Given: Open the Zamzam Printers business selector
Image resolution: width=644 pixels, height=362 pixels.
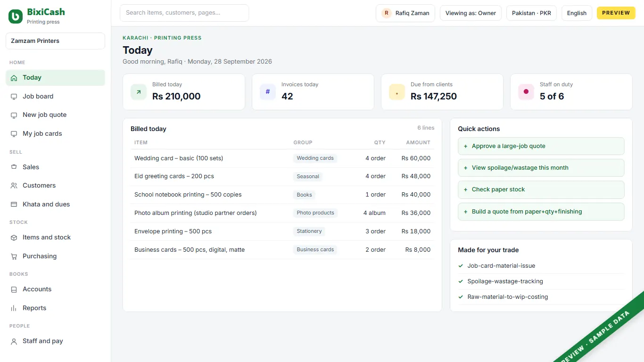Looking at the screenshot, I should (x=55, y=41).
